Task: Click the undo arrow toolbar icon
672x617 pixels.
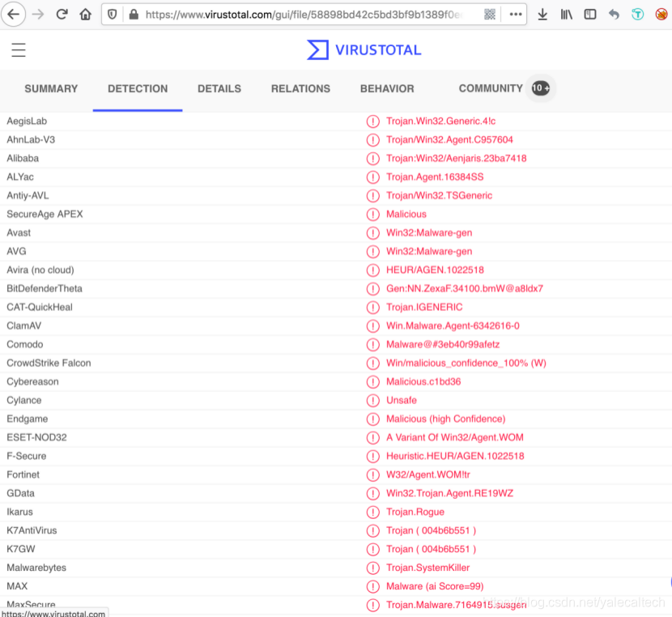Action: pos(614,15)
